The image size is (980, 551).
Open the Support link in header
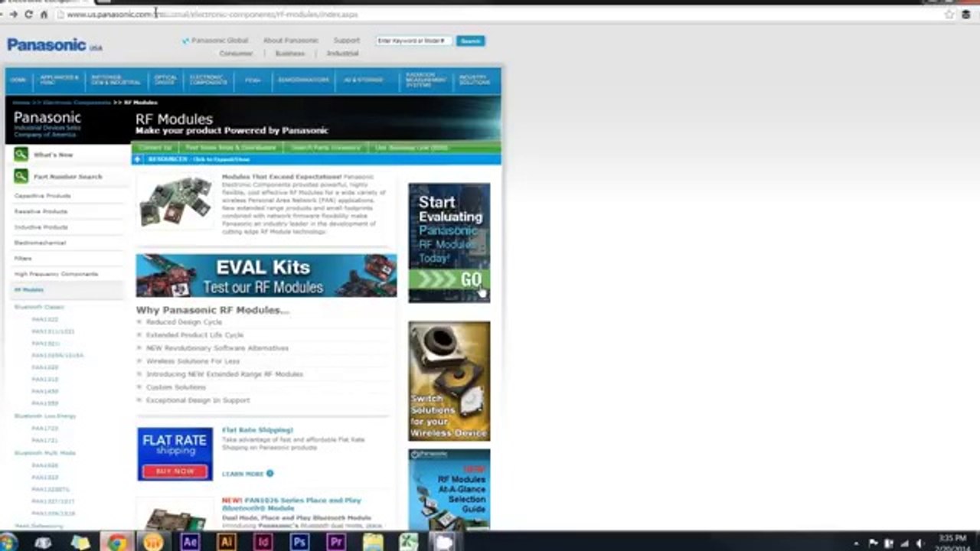pos(346,41)
